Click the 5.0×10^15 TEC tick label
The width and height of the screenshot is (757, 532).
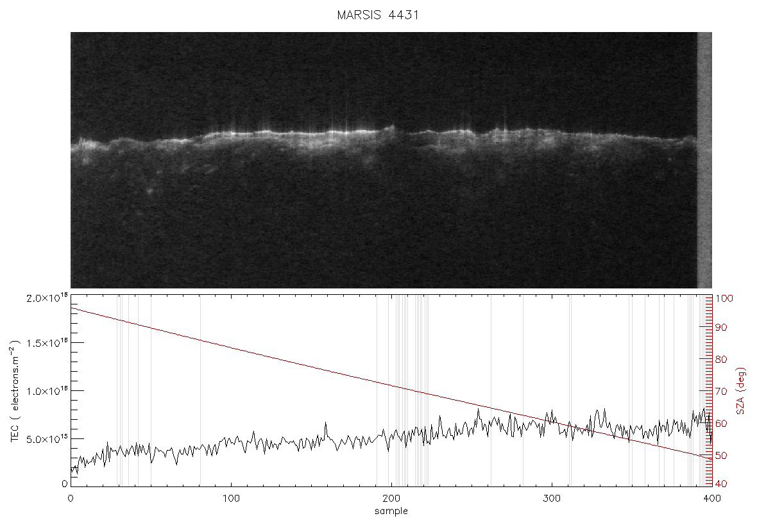coord(47,439)
